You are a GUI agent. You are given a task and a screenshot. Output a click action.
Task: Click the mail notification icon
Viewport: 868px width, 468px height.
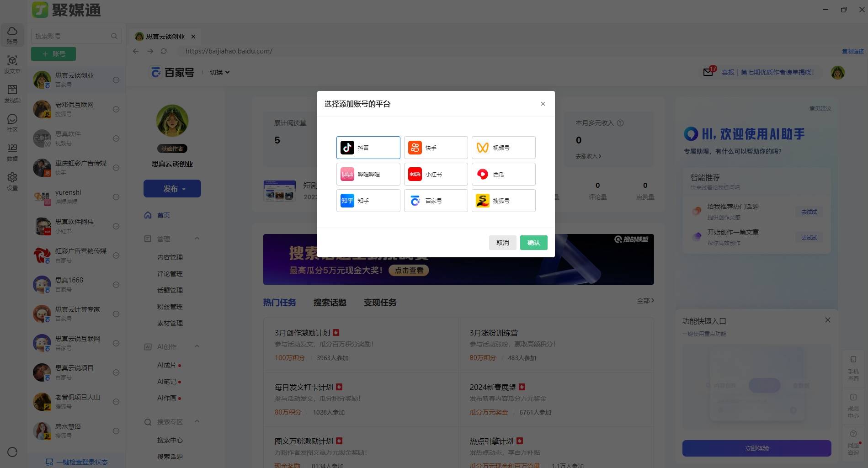coord(708,72)
